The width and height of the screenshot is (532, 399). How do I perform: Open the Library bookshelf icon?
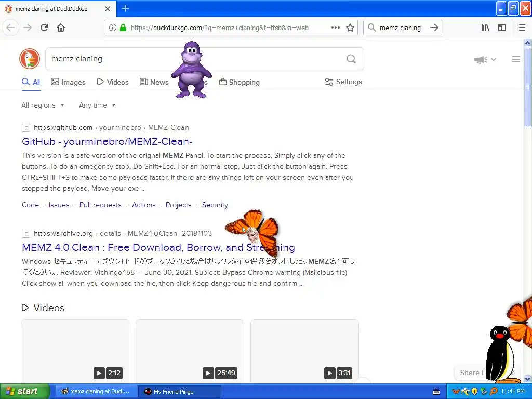[x=485, y=28]
